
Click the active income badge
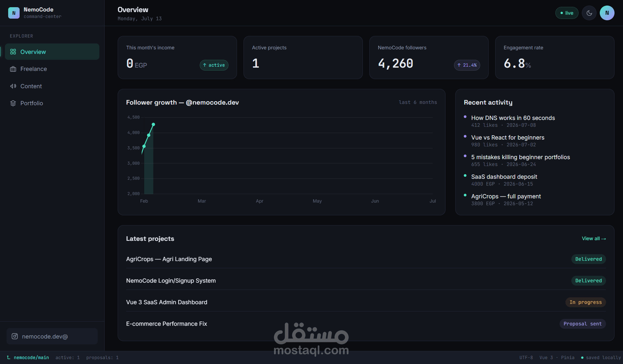(x=214, y=65)
